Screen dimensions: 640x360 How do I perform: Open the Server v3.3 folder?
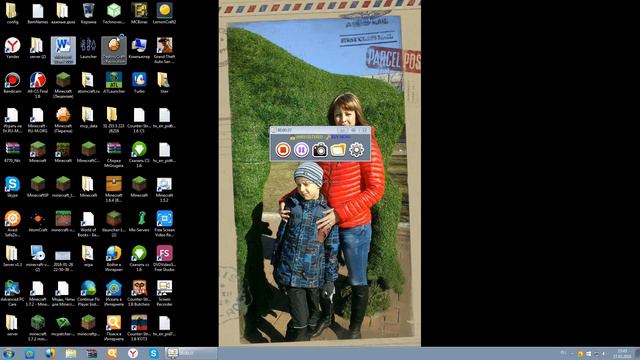click(x=12, y=256)
